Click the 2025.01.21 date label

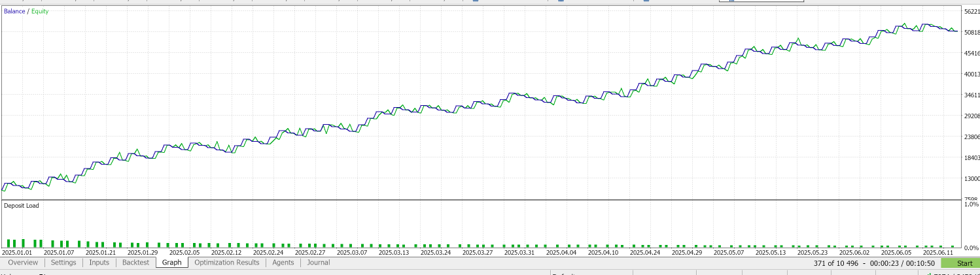point(101,252)
